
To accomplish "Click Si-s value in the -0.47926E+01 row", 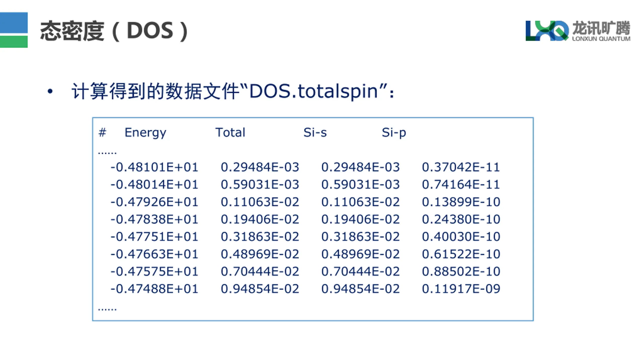I will point(360,202).
